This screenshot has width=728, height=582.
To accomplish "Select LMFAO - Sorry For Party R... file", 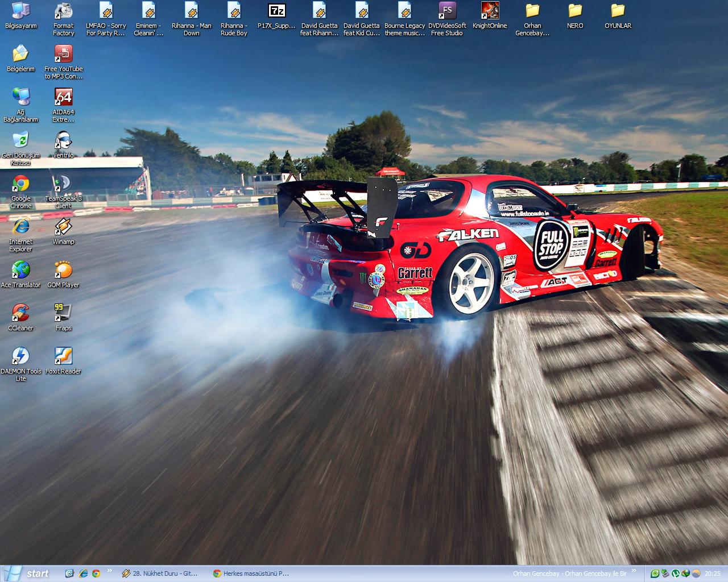I will [106, 19].
